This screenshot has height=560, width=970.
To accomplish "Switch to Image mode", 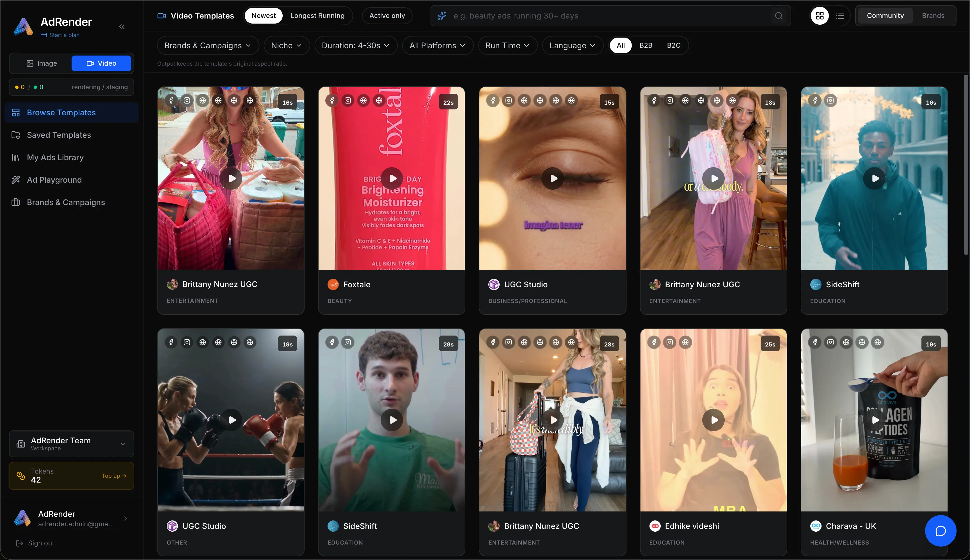I will click(x=42, y=63).
